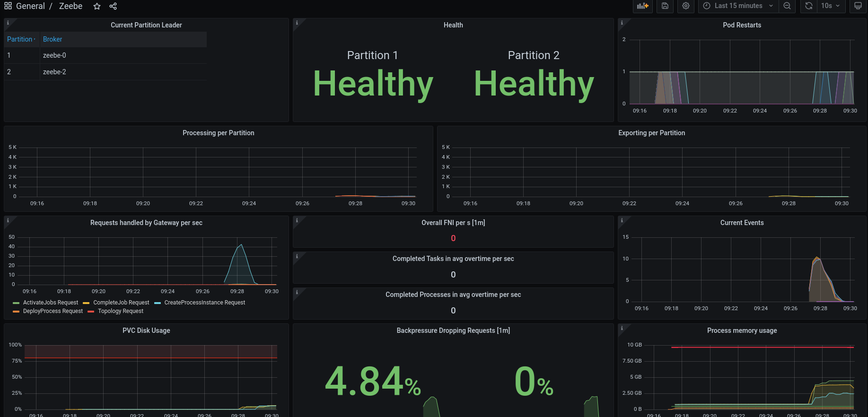Viewport: 868px width, 417px height.
Task: Open Pod Restarts panel title menu
Action: click(x=742, y=25)
